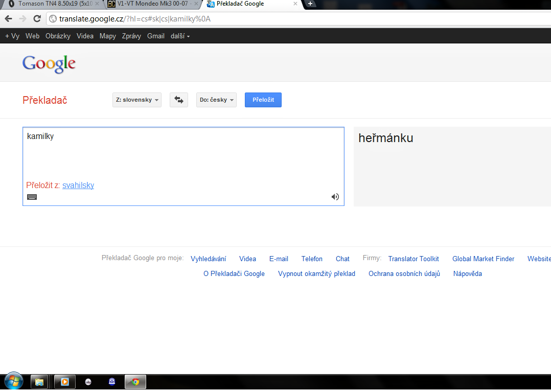Click the Google logo

click(x=49, y=64)
